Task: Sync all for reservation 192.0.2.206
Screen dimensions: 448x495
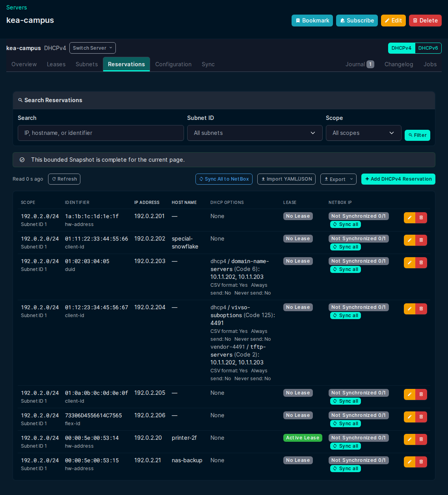Action: 346,424
